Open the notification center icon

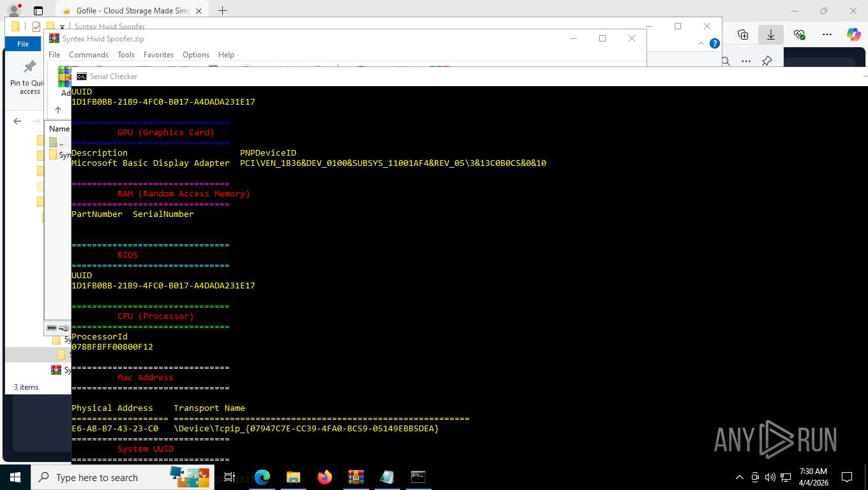[847, 477]
